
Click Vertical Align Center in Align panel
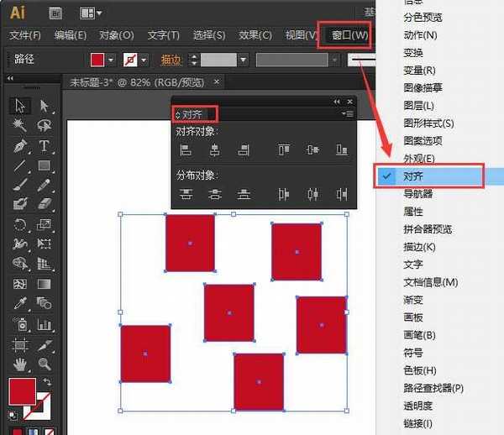tap(312, 149)
